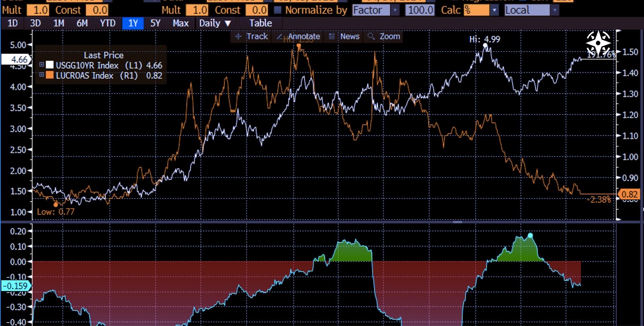Viewport: 644px width, 326px height.
Task: Click the 0.82 right axis price tag
Action: [x=629, y=194]
